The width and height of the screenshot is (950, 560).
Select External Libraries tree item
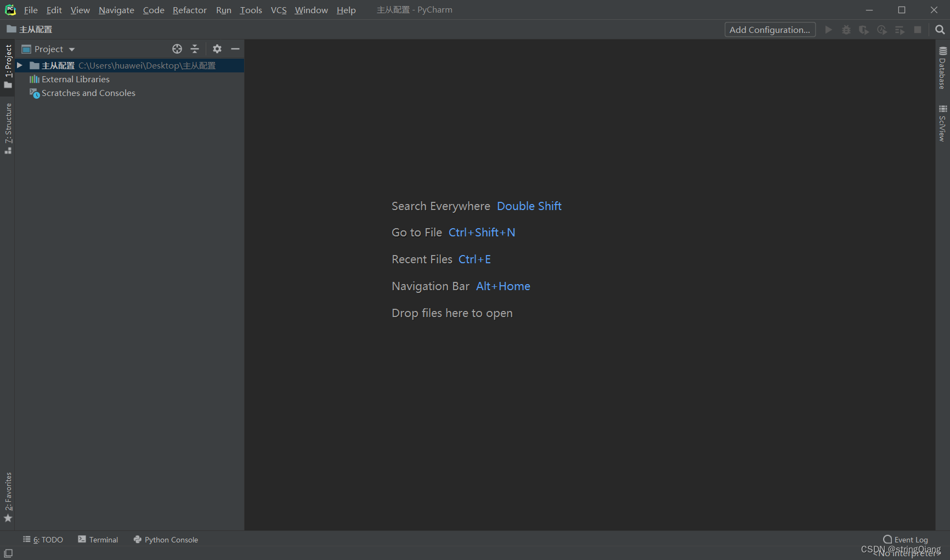(x=76, y=79)
